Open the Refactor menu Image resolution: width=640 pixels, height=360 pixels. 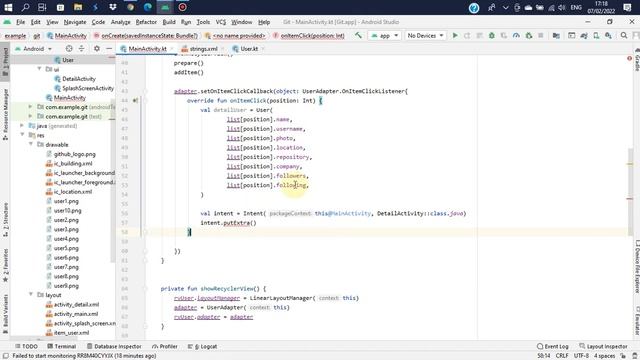146,22
